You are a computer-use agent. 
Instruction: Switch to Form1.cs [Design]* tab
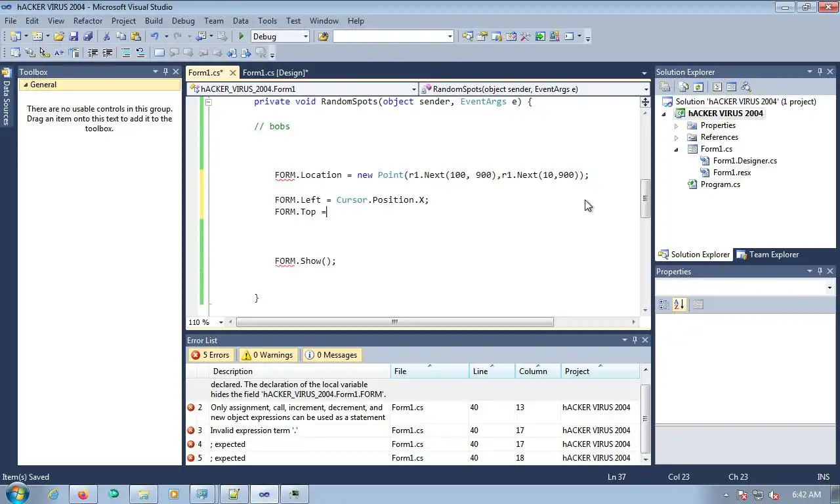pyautogui.click(x=275, y=72)
